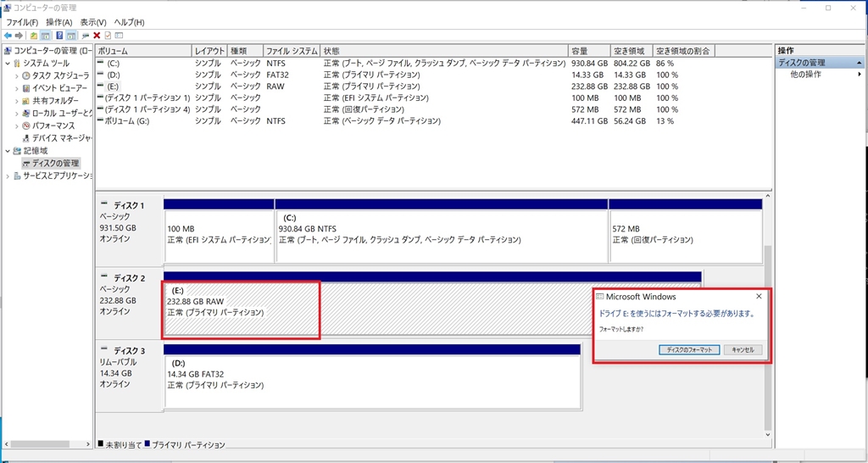Open the ファイル(F) menu
Viewport: 868px width, 463px height.
coord(22,22)
